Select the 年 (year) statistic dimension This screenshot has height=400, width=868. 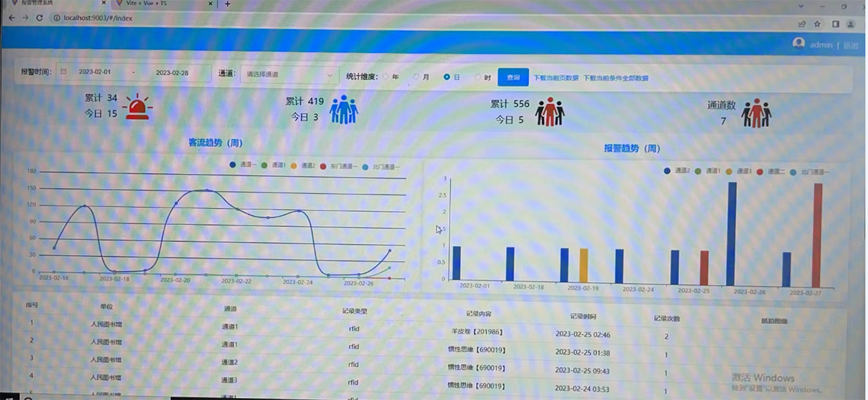pyautogui.click(x=386, y=77)
